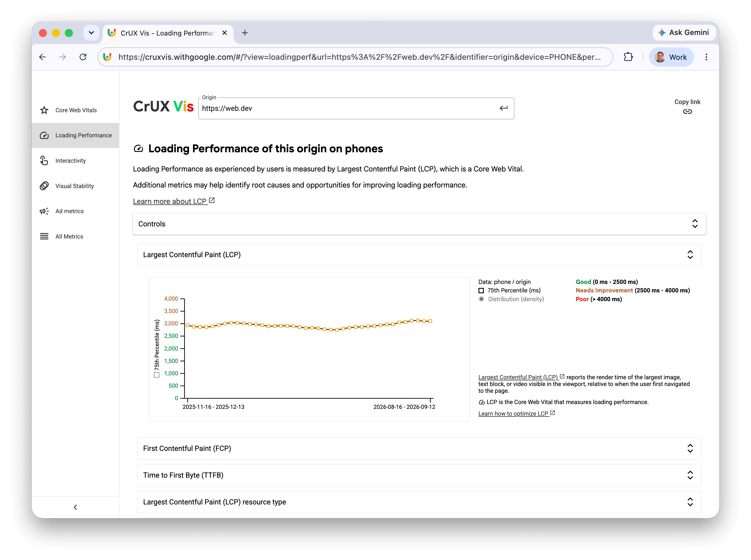Open the All Metrics view
The width and height of the screenshot is (751, 560).
coord(75,236)
